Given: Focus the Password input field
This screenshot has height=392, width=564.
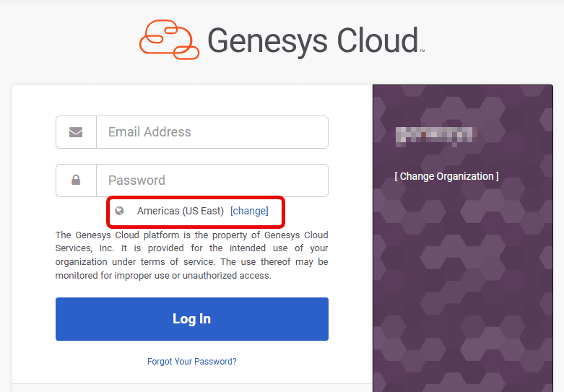Looking at the screenshot, I should [x=212, y=180].
